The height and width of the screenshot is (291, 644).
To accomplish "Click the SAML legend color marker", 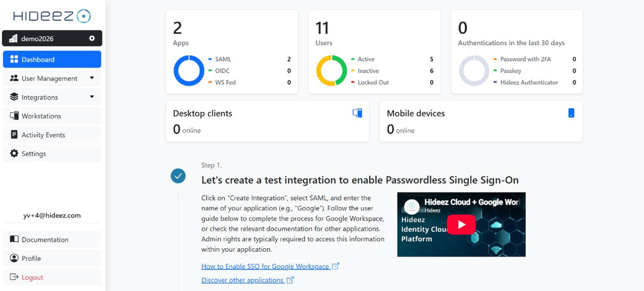I will pyautogui.click(x=210, y=59).
